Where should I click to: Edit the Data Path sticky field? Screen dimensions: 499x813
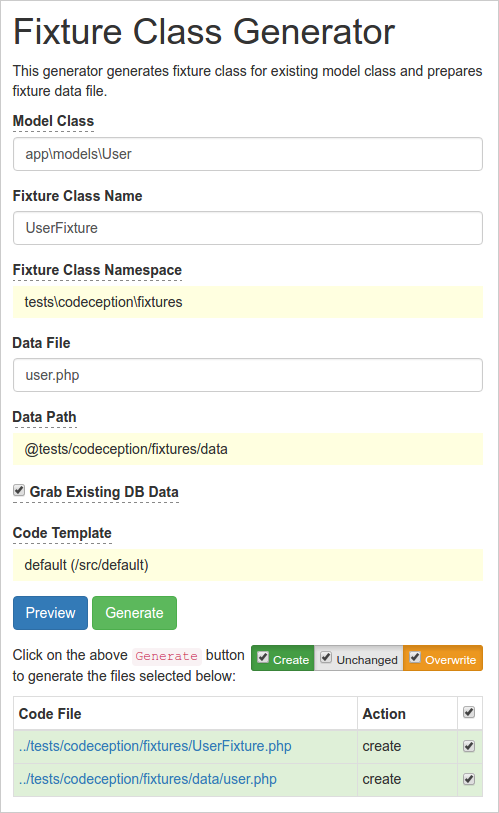248,449
